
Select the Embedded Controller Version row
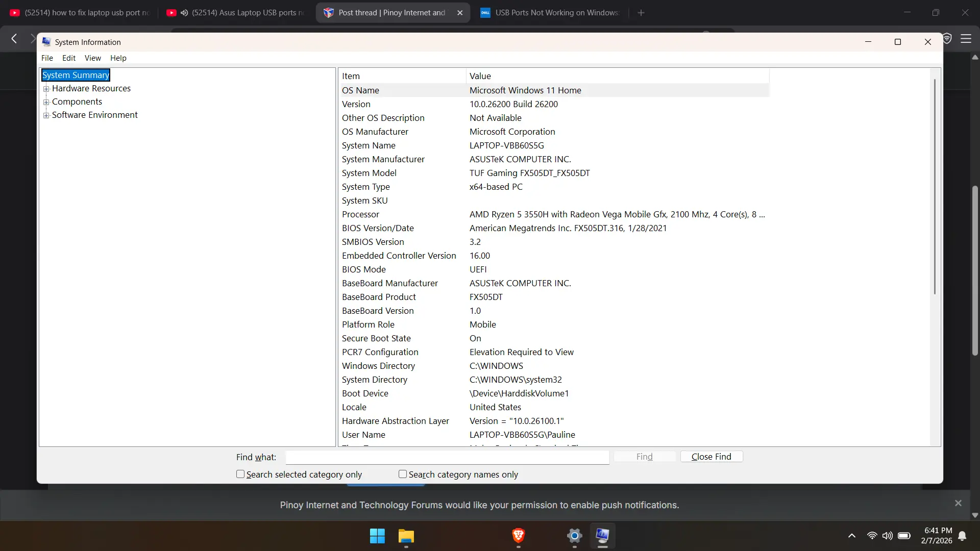(555, 256)
